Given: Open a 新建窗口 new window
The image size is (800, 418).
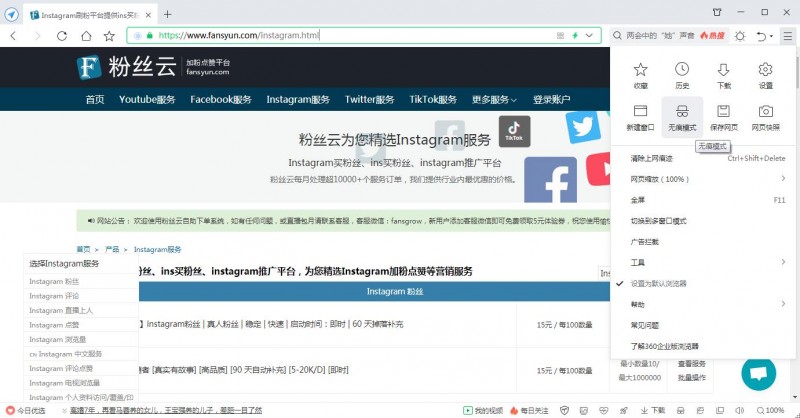Looking at the screenshot, I should [640, 117].
